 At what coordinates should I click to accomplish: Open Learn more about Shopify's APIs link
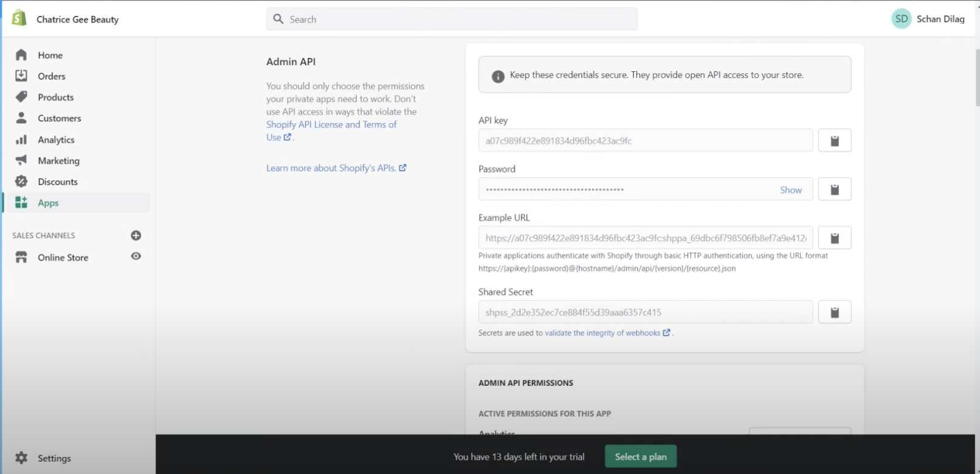pyautogui.click(x=336, y=168)
